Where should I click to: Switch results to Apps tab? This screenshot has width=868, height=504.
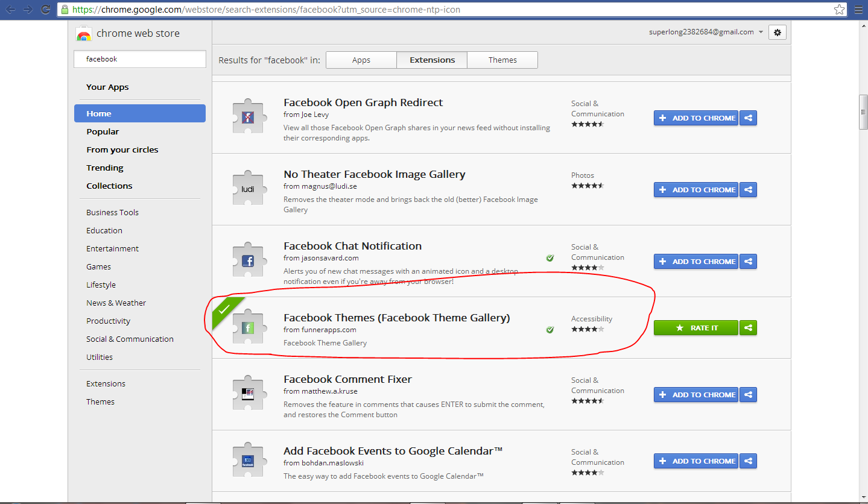(x=361, y=60)
